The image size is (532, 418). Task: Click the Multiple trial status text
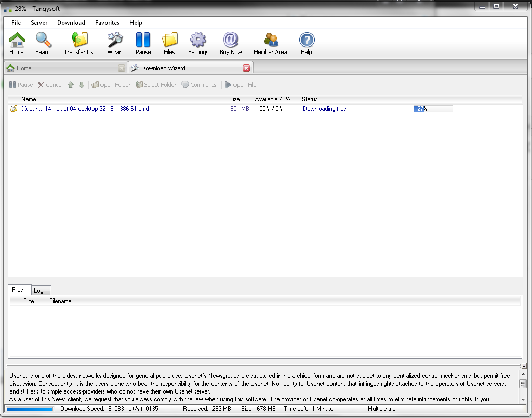point(382,409)
